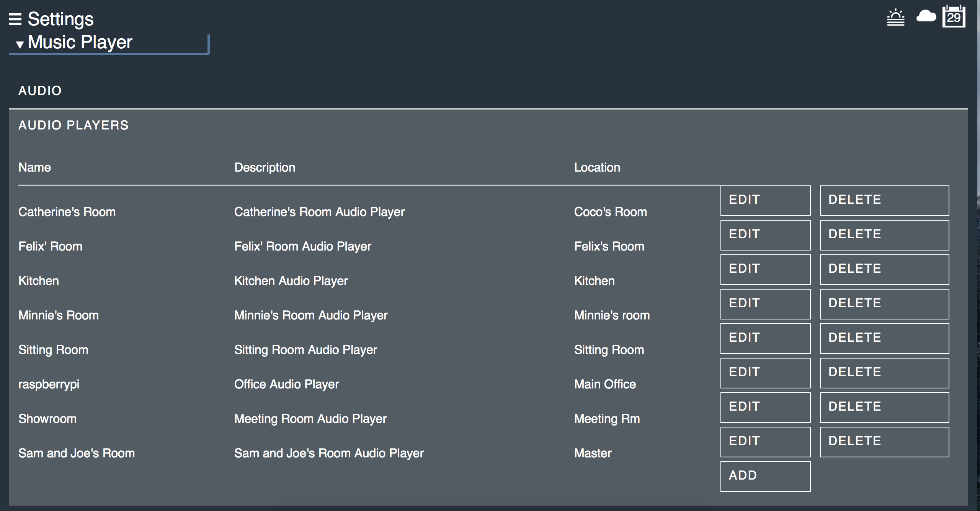Open the calendar icon showing 29

click(954, 17)
